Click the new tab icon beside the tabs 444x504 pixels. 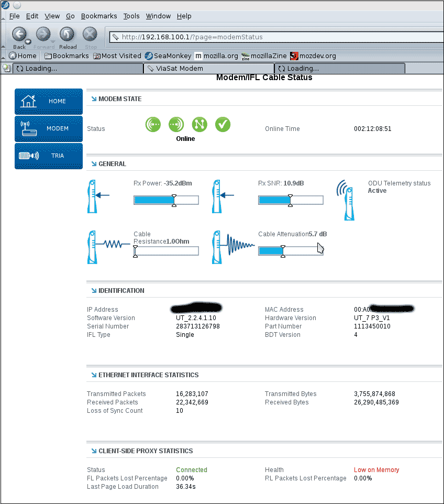[6, 68]
